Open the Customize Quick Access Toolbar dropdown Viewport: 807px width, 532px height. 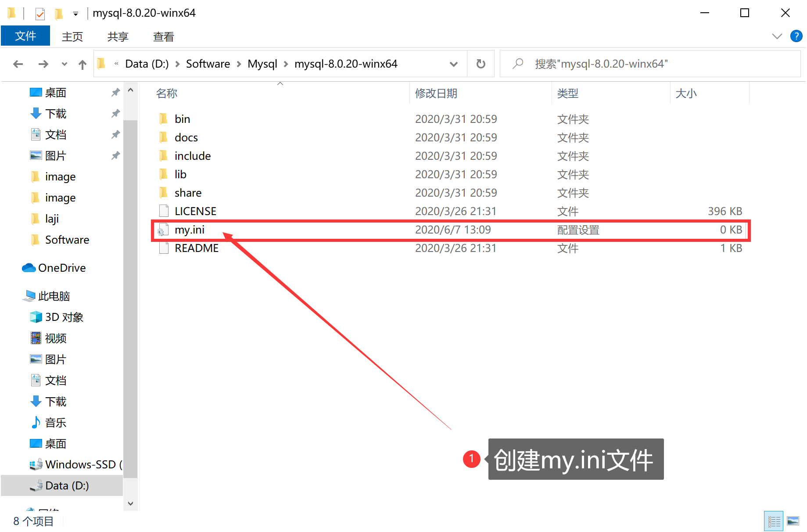[x=75, y=14]
